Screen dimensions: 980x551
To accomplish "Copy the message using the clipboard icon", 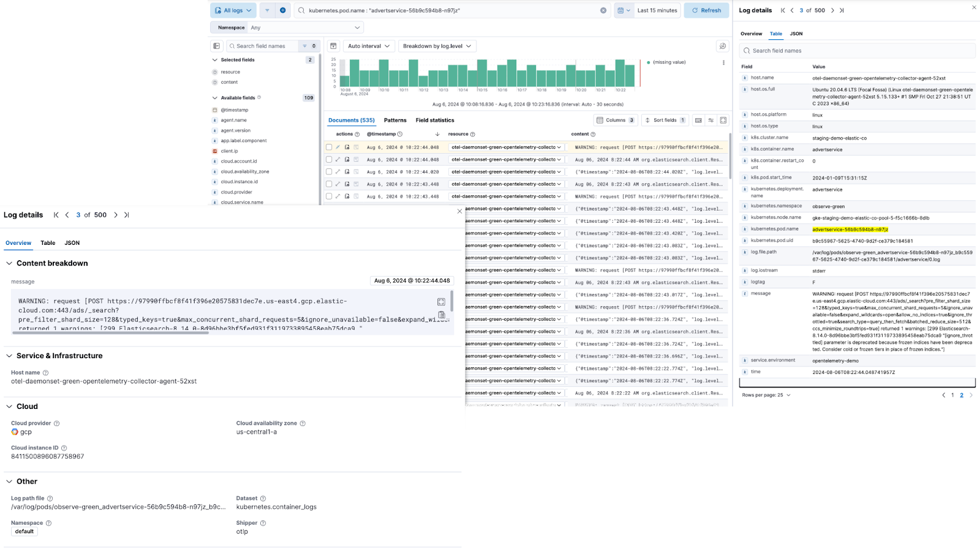I will tap(441, 315).
